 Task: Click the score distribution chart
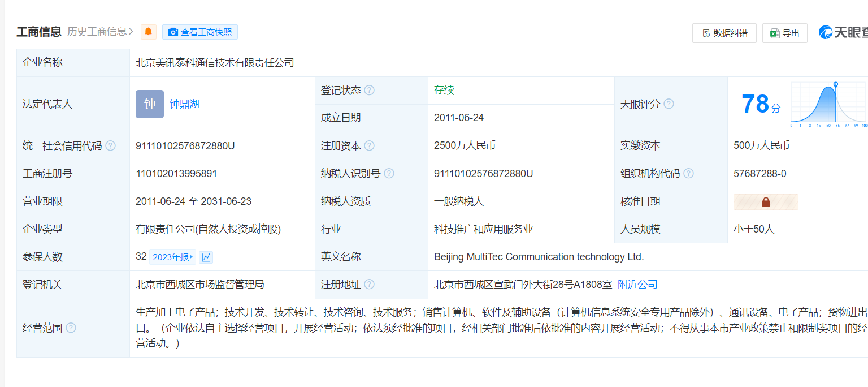[828, 104]
